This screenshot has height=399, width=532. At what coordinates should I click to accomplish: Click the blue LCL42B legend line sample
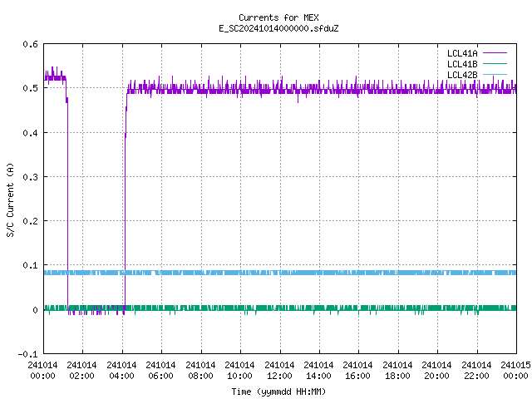click(x=495, y=75)
